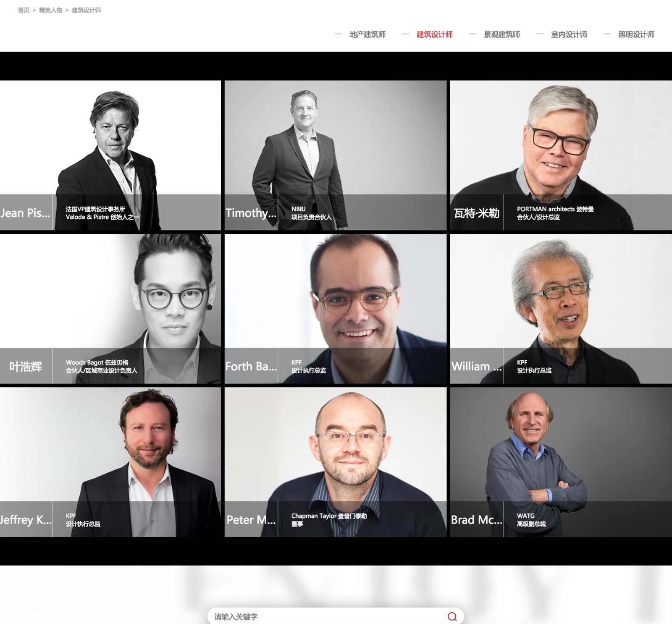View Timothy... NBBJ profile card
Image resolution: width=672 pixels, height=624 pixels.
[336, 155]
